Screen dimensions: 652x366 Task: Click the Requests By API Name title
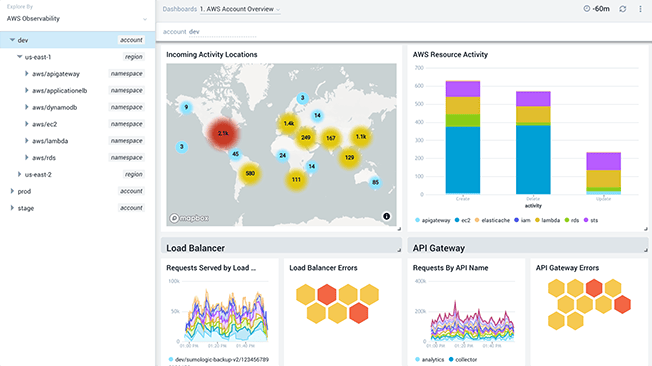450,268
